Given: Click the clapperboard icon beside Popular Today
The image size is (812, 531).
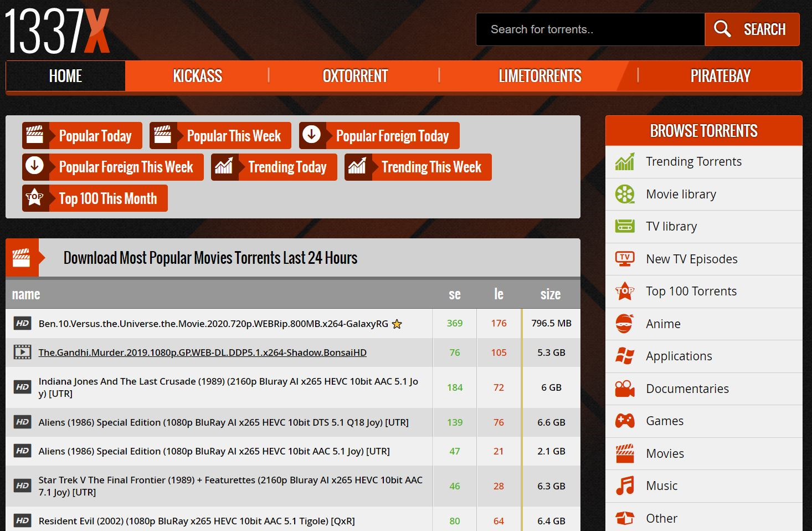Looking at the screenshot, I should [x=35, y=135].
